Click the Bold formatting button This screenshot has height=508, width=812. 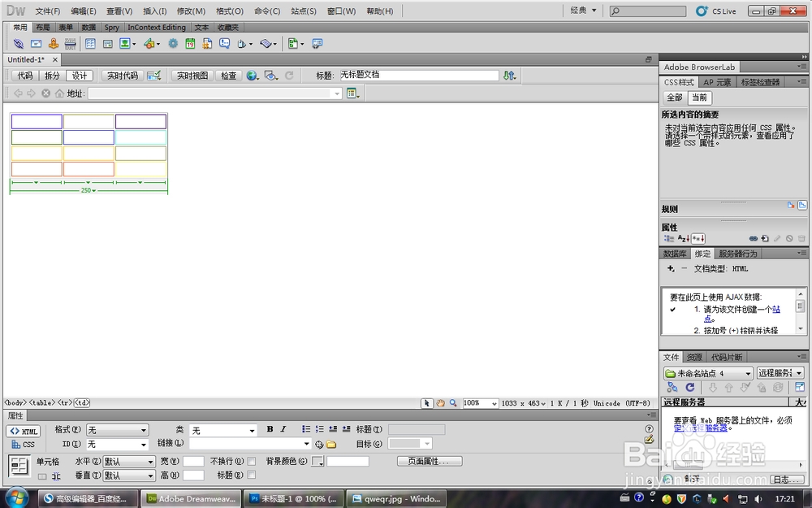tap(270, 429)
